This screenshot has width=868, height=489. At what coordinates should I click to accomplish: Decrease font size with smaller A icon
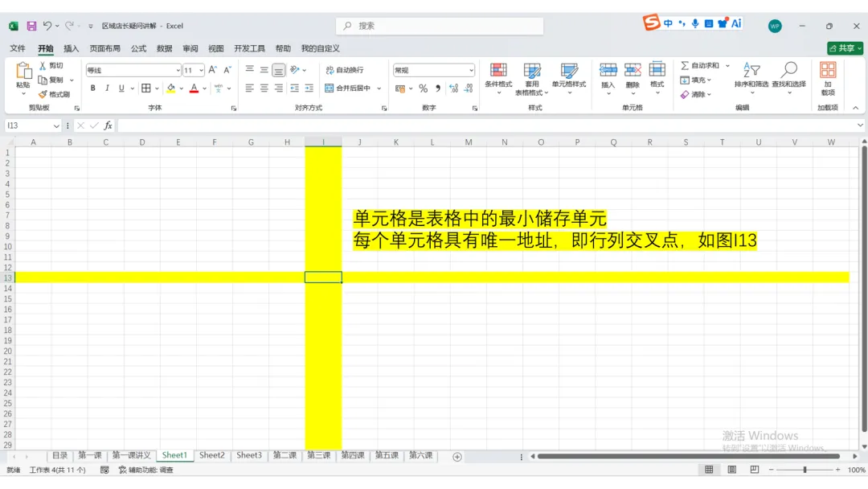[227, 70]
